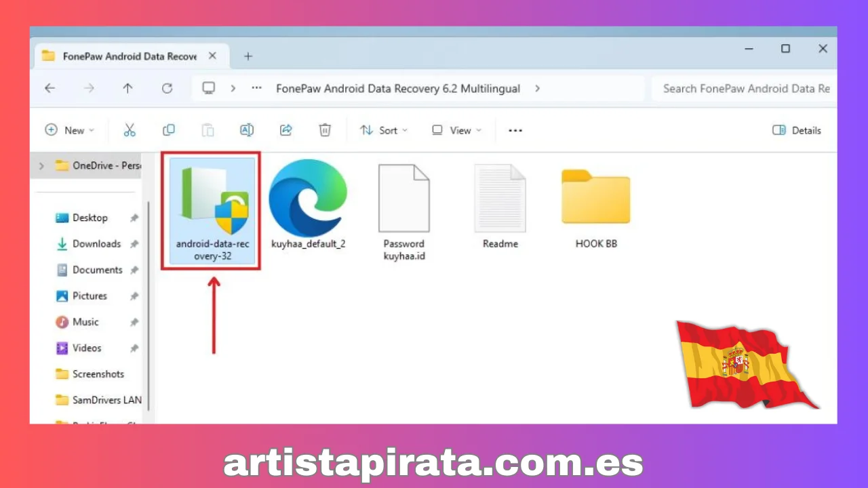Unpin Pictures from Quick access
This screenshot has width=868, height=488.
click(x=134, y=296)
